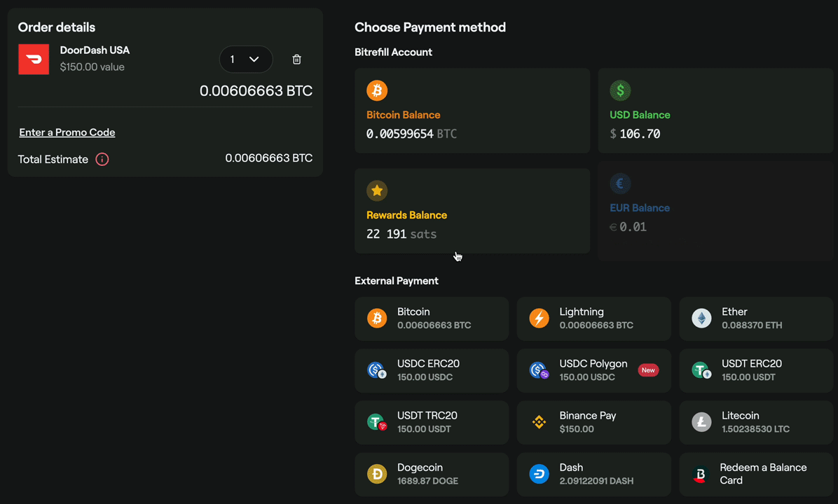Screen dimensions: 838x504
Task: Click the trash icon to remove DoorDash item
Action: point(296,59)
